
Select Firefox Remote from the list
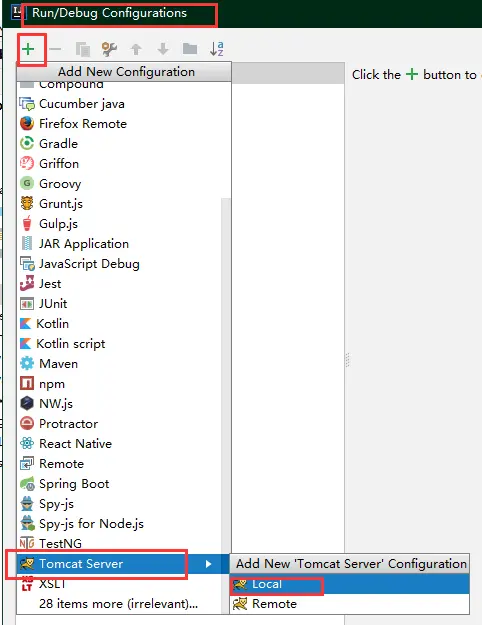[124, 124]
